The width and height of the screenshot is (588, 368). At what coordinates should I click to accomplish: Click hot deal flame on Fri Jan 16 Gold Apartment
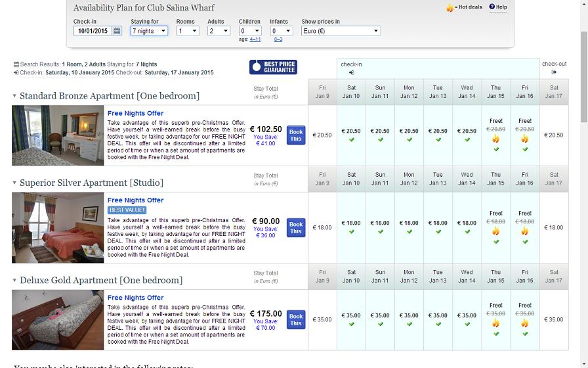(524, 323)
